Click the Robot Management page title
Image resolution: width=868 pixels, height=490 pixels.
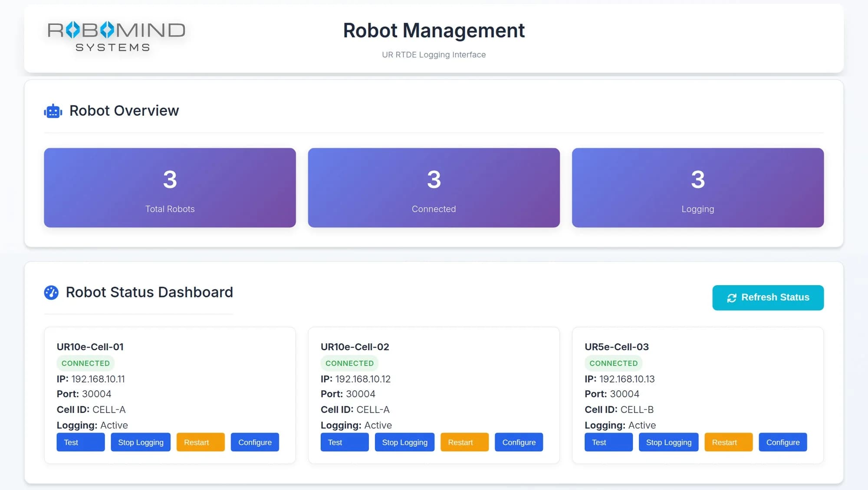434,30
